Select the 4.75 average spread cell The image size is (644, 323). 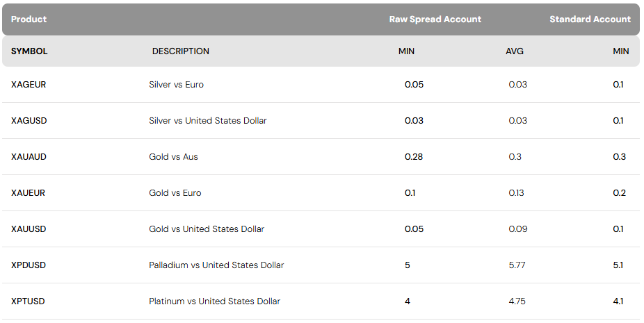click(518, 301)
